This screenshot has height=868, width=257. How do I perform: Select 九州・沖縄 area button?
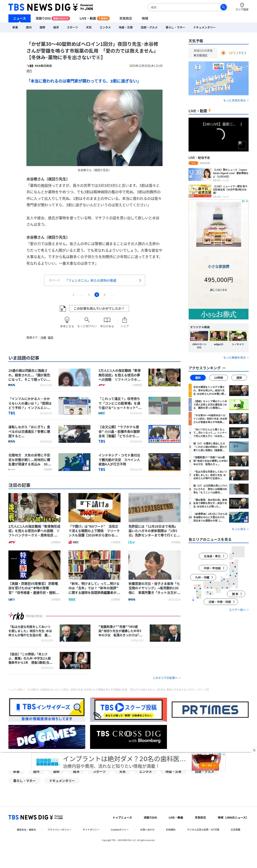click(203, 577)
